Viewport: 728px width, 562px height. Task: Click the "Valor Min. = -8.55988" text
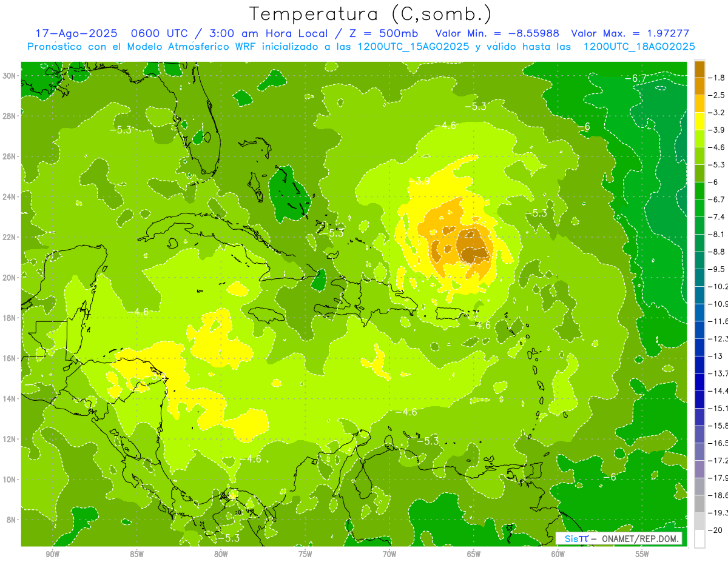click(x=497, y=34)
